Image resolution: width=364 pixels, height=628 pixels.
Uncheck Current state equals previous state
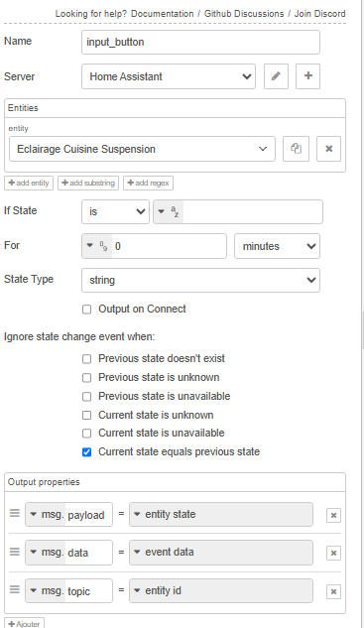(87, 452)
